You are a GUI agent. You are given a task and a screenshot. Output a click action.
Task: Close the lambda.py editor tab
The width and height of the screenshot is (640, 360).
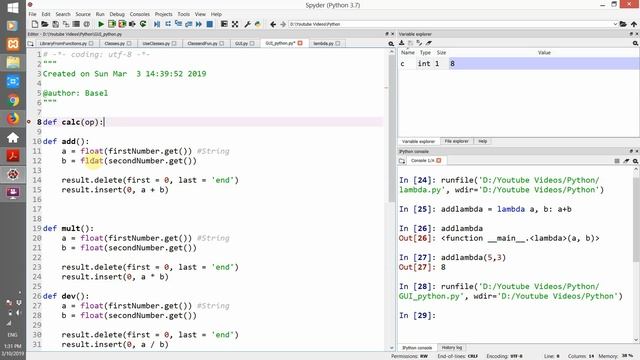tap(338, 43)
